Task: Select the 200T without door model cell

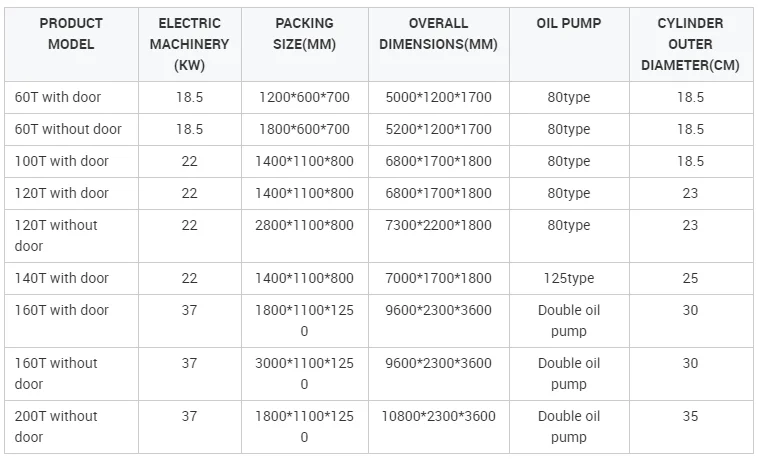Action: 71,427
